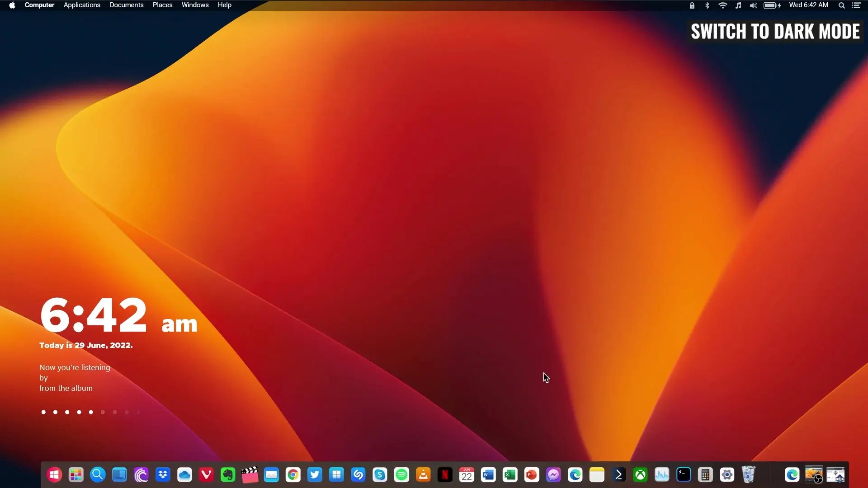Open search from the menu bar
The height and width of the screenshot is (488, 868).
point(841,5)
